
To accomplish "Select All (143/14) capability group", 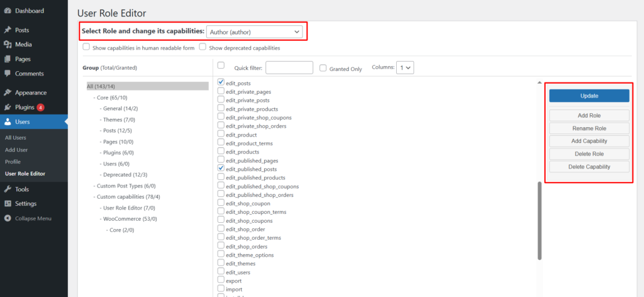I will pyautogui.click(x=147, y=86).
